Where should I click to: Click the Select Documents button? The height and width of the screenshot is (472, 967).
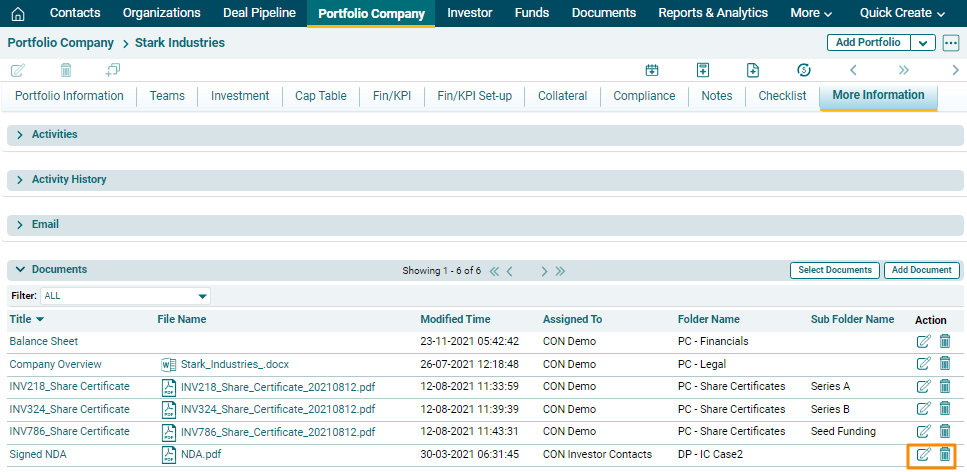click(x=834, y=270)
